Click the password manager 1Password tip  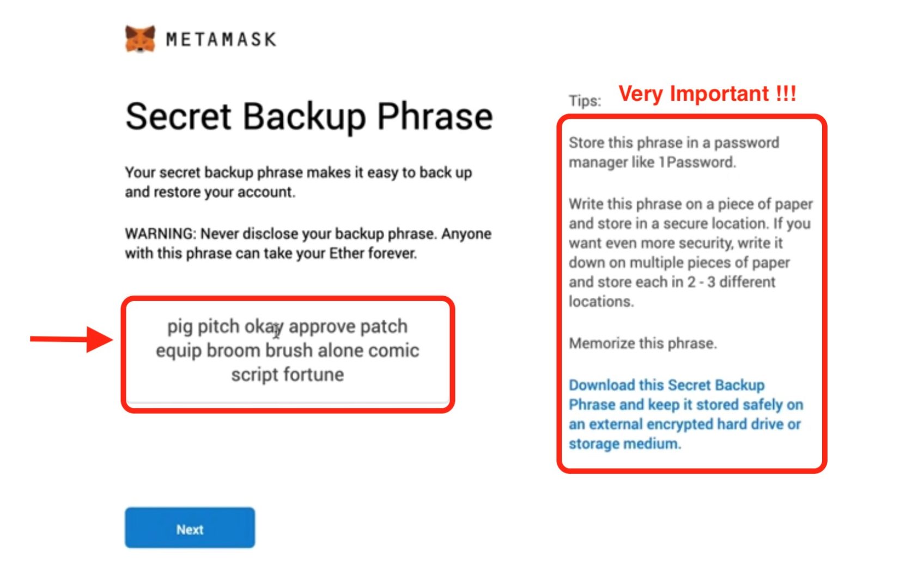674,152
